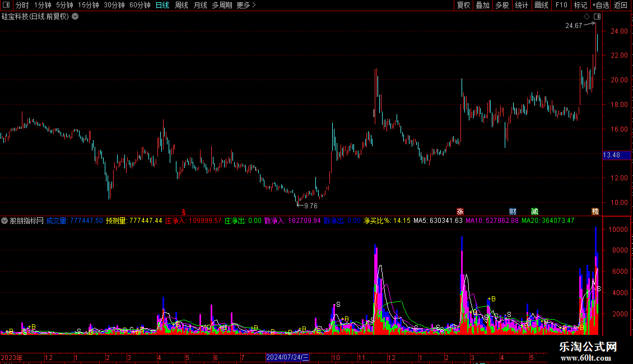
Task: Expand the 更多 period options
Action: point(246,5)
